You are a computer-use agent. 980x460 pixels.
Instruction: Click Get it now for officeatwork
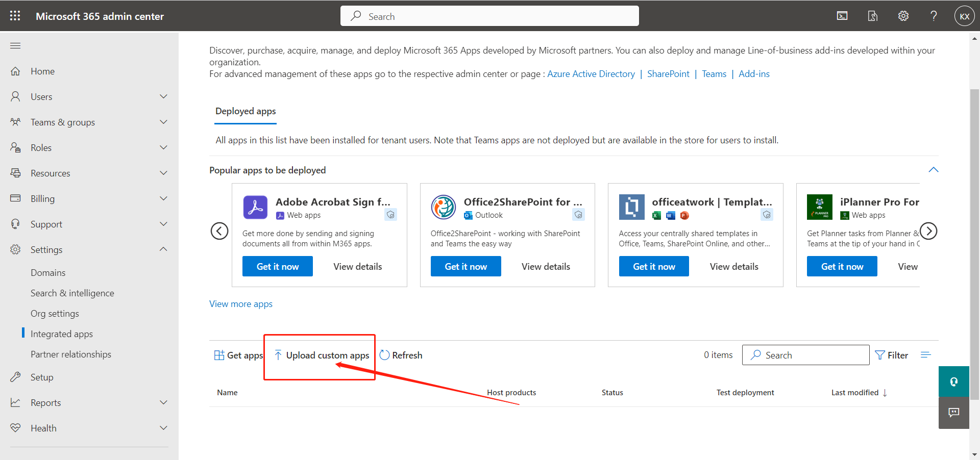[654, 266]
